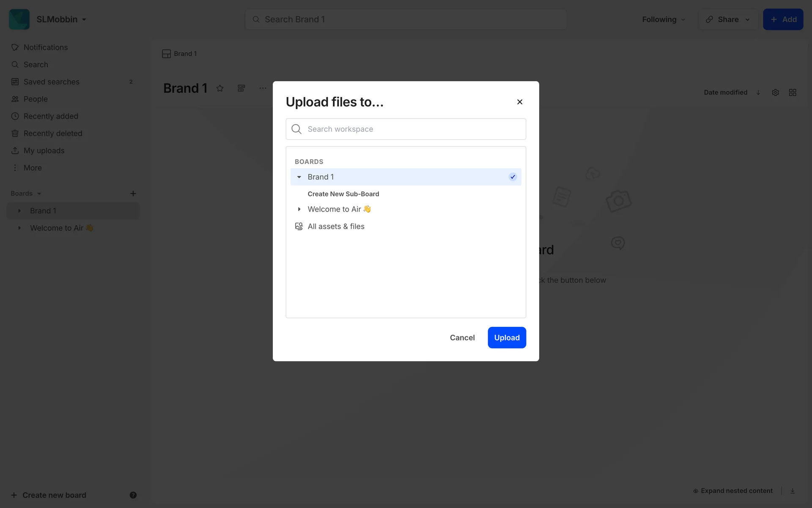The width and height of the screenshot is (812, 508).
Task: Star the Brand 1 board as favorite
Action: 220,88
